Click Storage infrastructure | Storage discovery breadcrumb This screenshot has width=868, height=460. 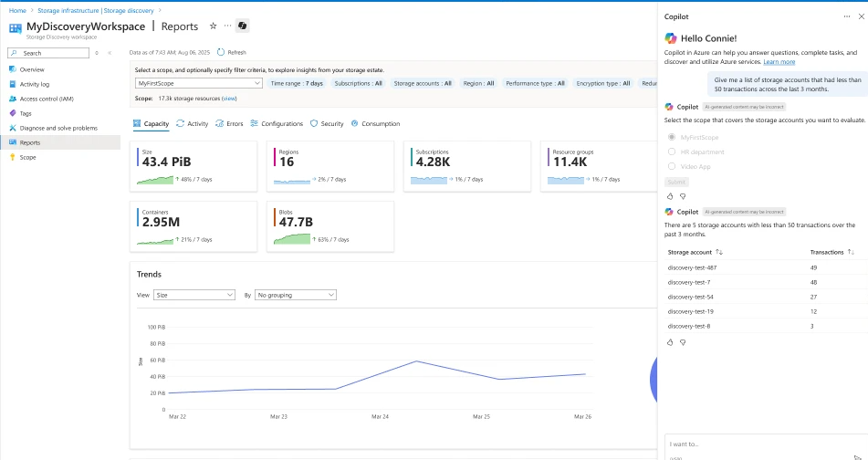96,11
